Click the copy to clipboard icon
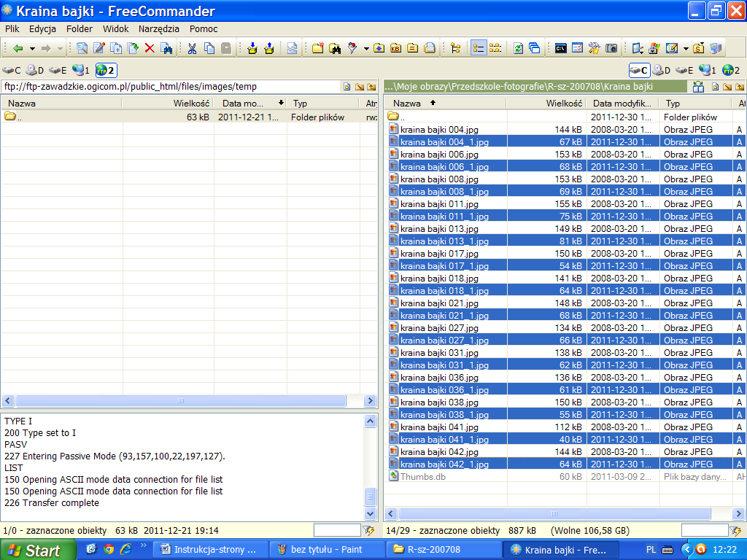 click(x=209, y=48)
